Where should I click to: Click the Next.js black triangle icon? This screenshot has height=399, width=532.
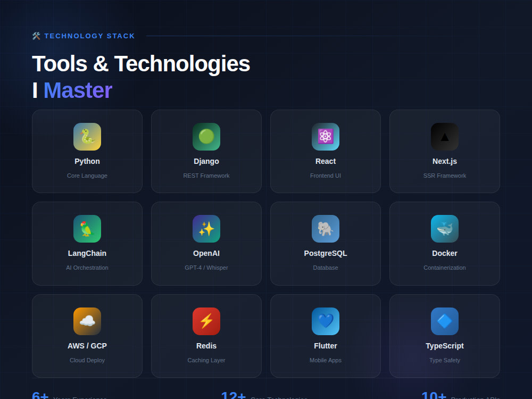(x=444, y=137)
